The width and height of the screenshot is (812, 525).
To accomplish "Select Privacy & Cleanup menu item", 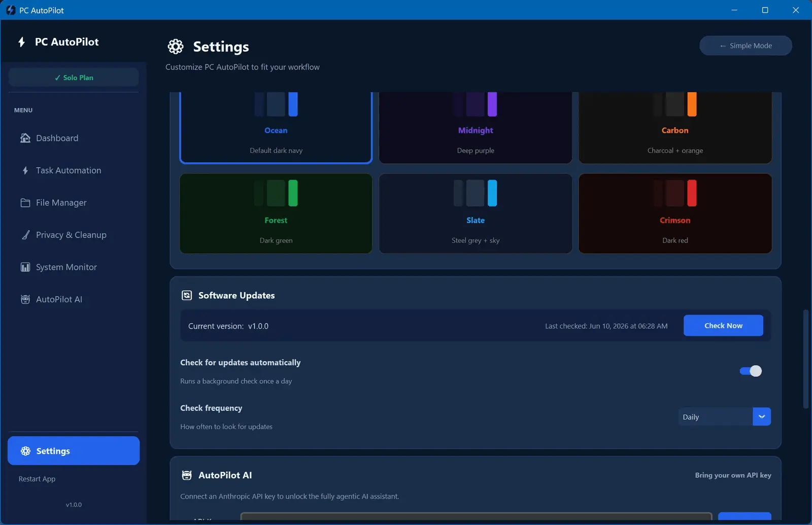I will (x=74, y=235).
